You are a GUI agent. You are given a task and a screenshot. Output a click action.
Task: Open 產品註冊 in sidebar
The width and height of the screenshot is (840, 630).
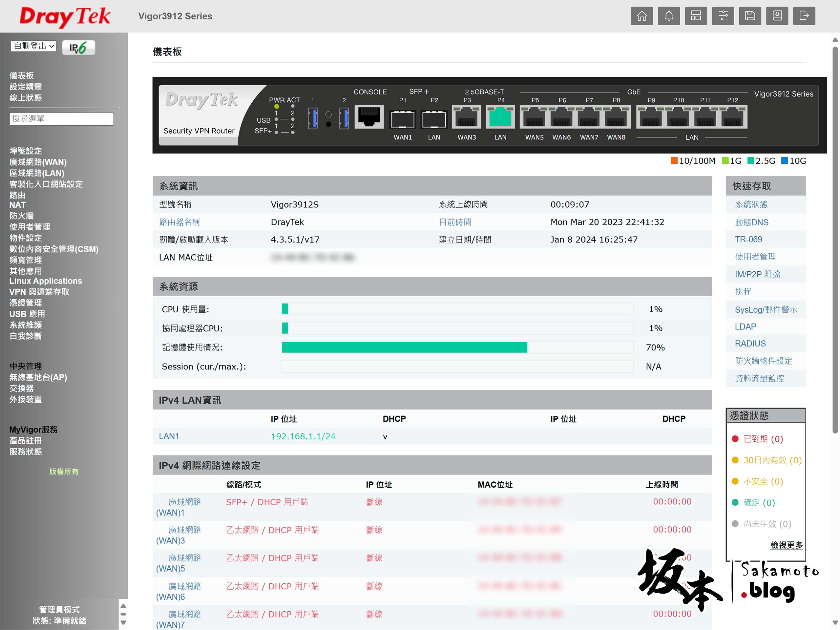coord(26,440)
